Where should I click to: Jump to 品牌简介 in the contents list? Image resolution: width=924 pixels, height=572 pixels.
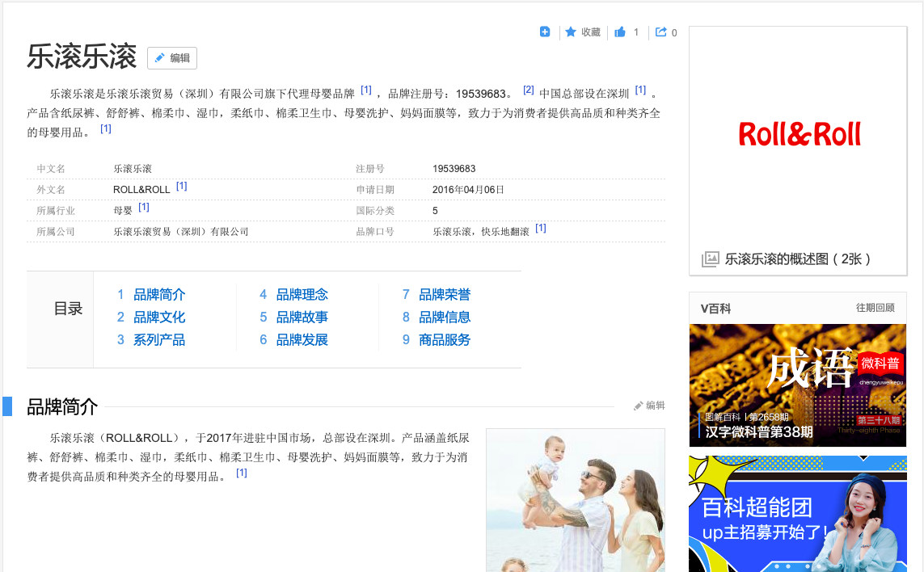(159, 295)
